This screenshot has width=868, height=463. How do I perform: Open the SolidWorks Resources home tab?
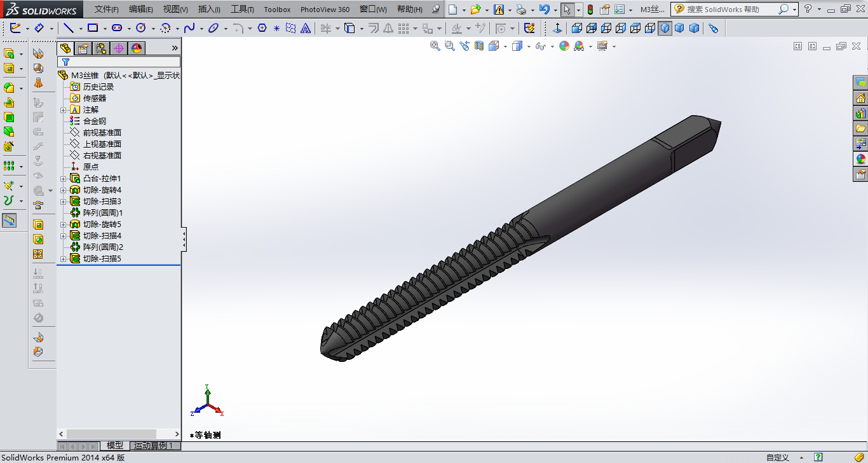click(x=860, y=98)
